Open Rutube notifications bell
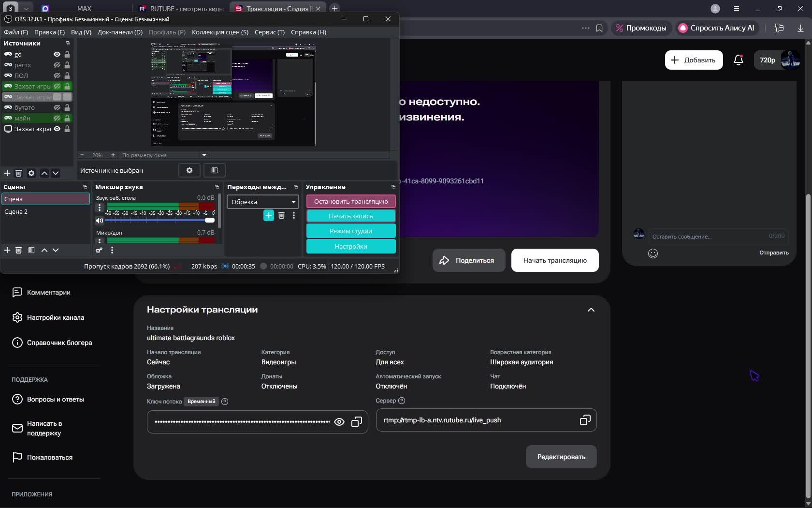 (x=738, y=60)
